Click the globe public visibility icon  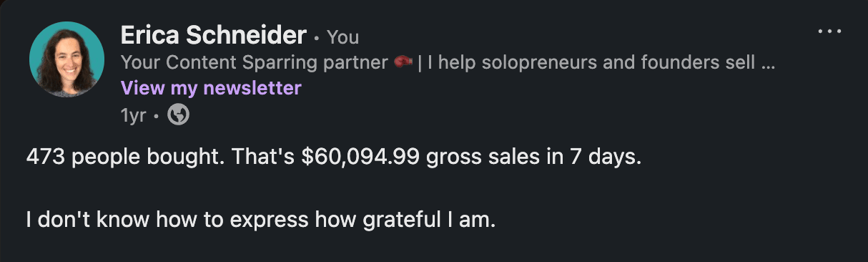[178, 115]
